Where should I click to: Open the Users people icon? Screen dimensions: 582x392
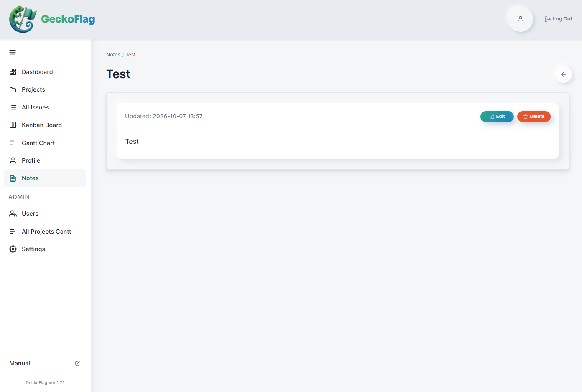click(13, 214)
